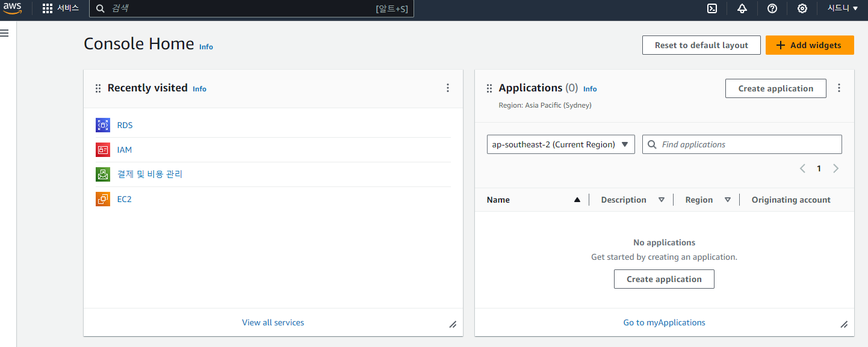The width and height of the screenshot is (868, 347).
Task: Go to next applications page
Action: [x=835, y=168]
